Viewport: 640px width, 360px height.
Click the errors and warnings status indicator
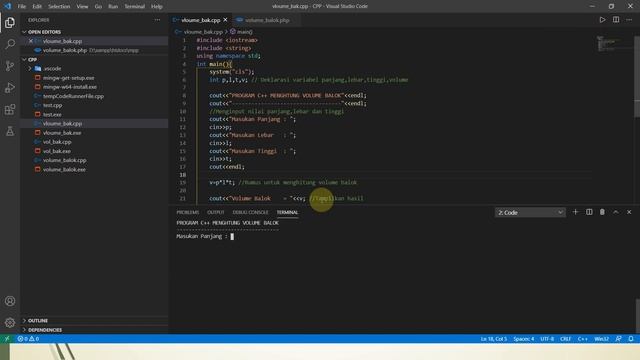[x=28, y=339]
